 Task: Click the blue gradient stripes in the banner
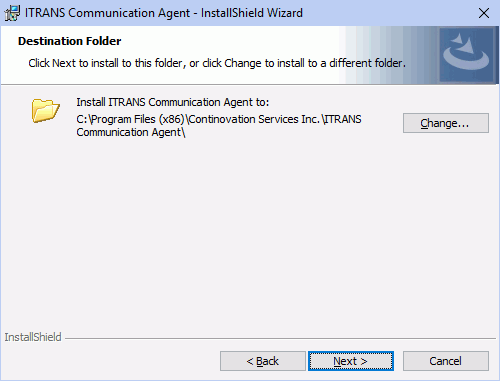point(388,55)
